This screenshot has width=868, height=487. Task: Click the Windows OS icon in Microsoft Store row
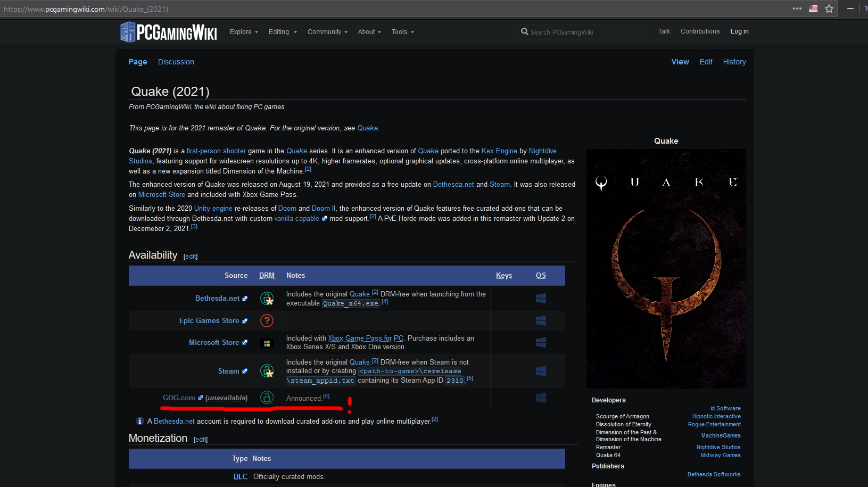(x=541, y=342)
